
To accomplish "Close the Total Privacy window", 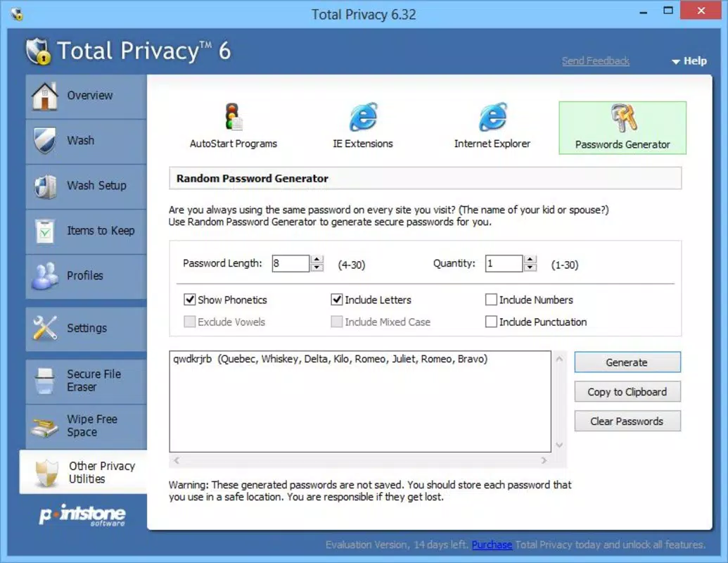I will (x=701, y=11).
